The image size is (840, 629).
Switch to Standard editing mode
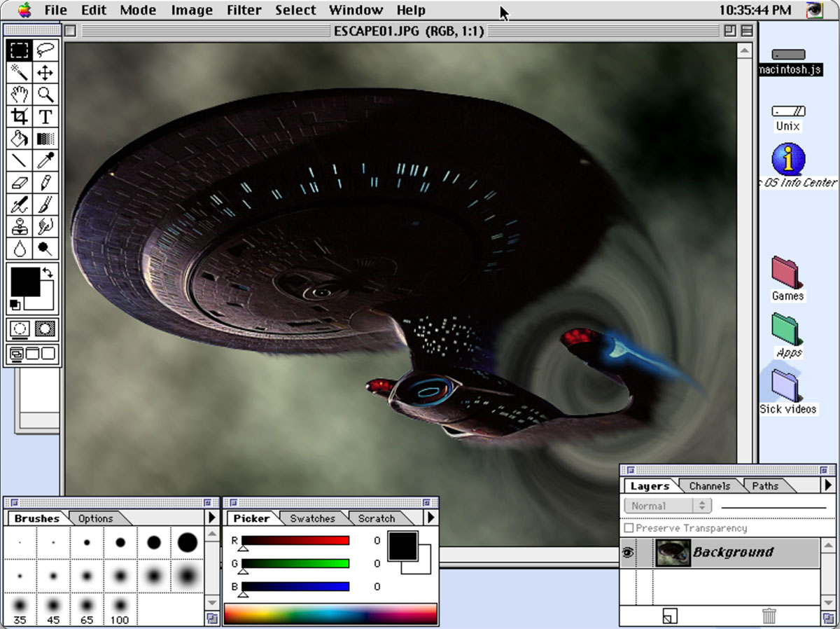(x=20, y=329)
